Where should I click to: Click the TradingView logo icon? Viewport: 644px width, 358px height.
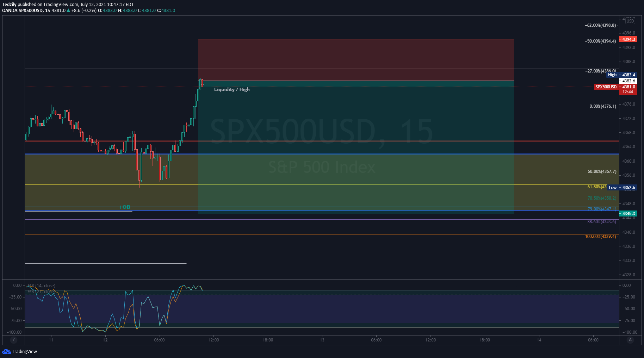pos(6,351)
